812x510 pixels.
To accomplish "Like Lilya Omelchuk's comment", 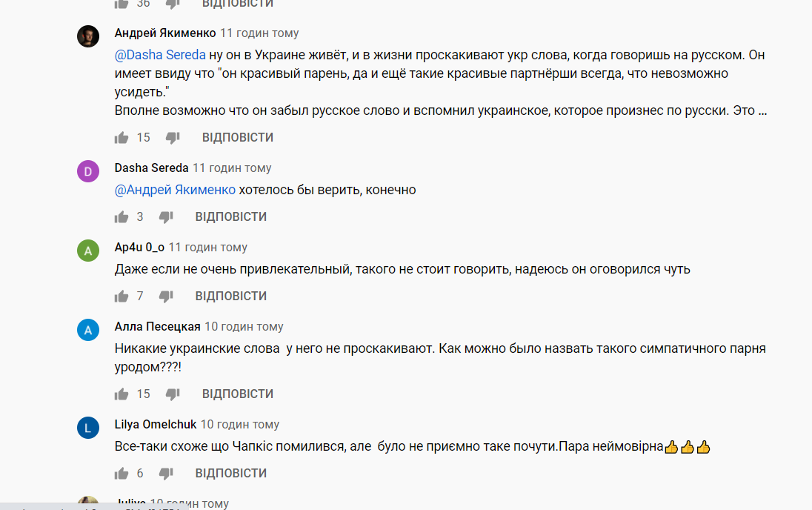I will coord(121,473).
